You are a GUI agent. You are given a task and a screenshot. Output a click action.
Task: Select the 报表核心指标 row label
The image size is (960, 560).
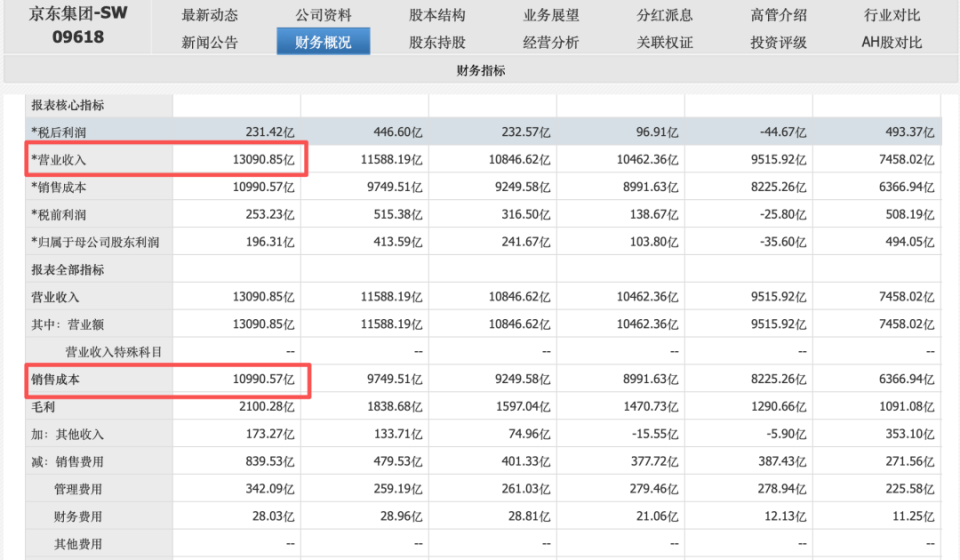67,105
